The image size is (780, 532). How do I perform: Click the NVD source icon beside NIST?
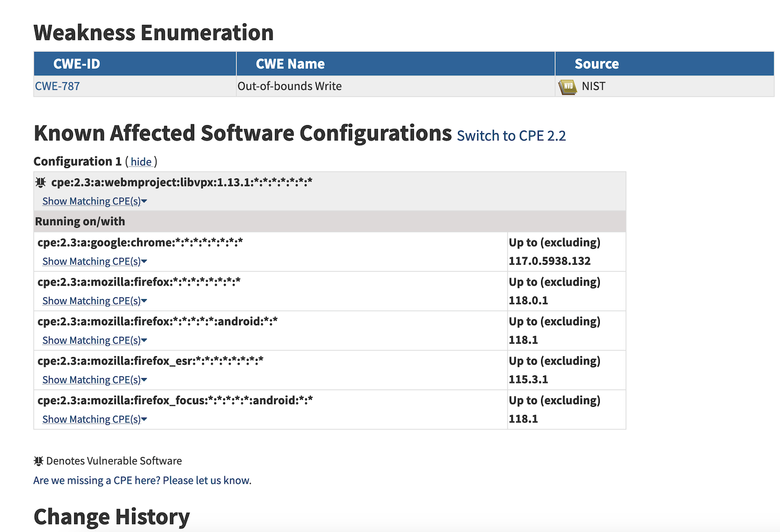[x=568, y=87]
